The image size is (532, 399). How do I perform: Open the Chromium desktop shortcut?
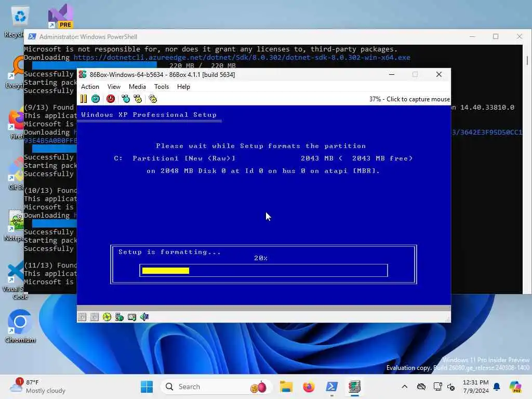(20, 326)
